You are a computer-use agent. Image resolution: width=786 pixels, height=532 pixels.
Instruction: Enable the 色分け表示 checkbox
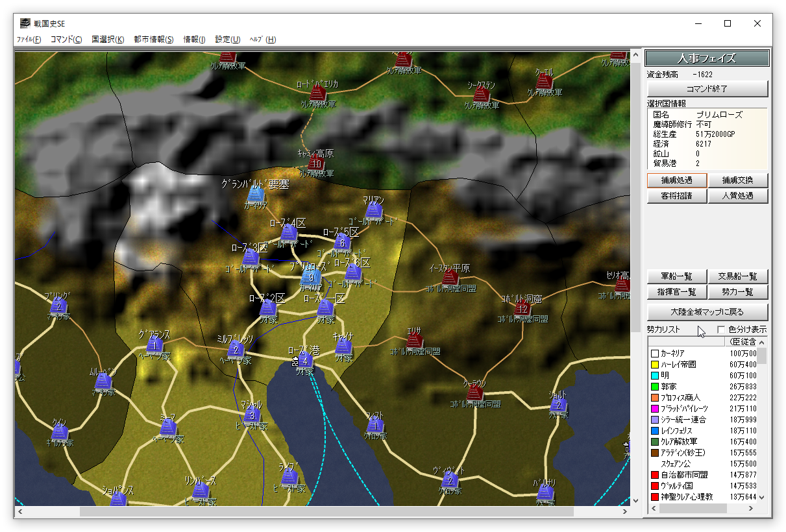[721, 330]
